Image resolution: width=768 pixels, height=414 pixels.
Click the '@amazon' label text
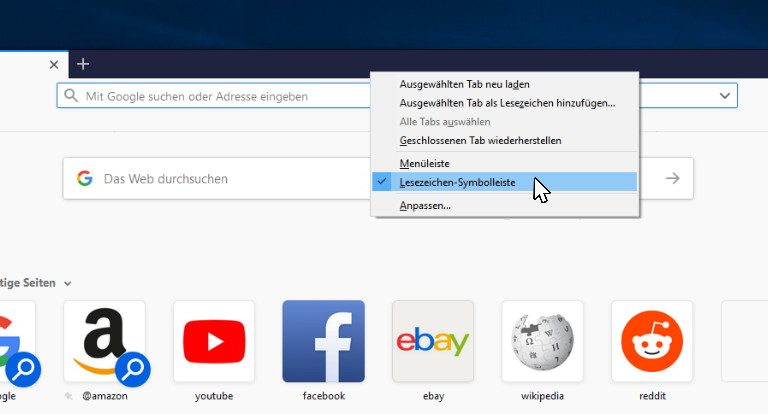point(105,396)
